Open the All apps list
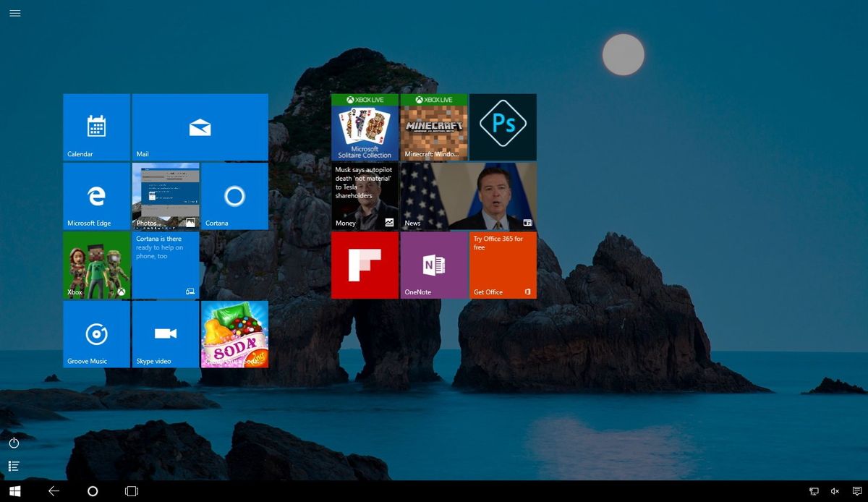This screenshot has width=868, height=502. click(x=14, y=466)
